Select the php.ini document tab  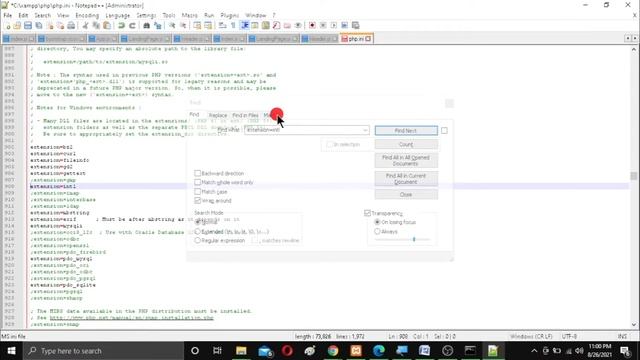[x=356, y=39]
